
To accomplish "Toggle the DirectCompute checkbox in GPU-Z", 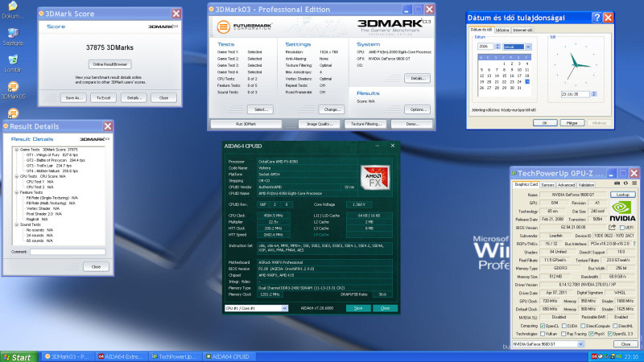I will point(583,326).
